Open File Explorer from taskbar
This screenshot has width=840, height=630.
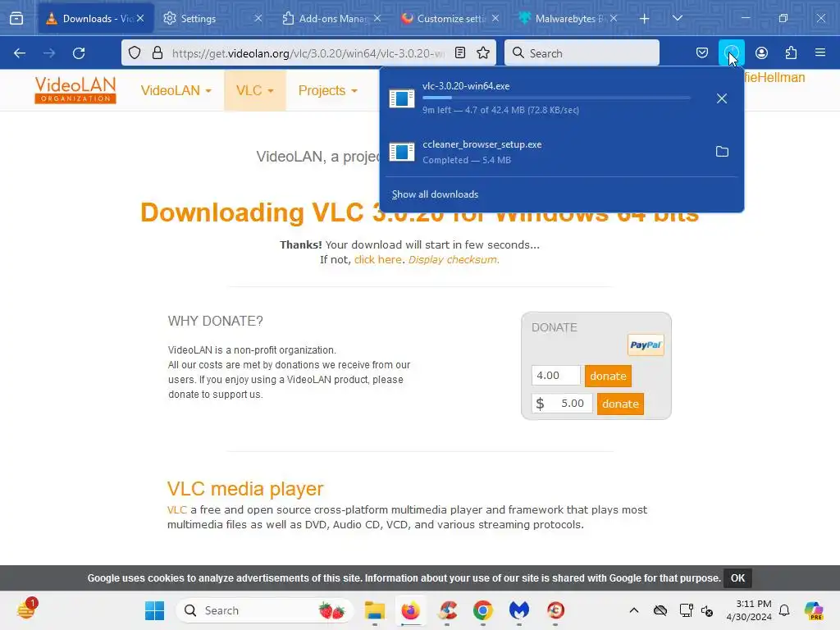tap(374, 610)
